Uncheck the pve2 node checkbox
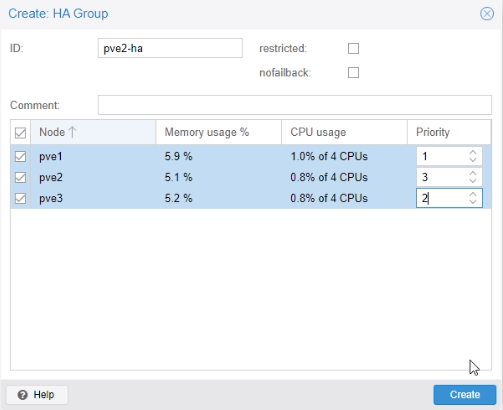Image resolution: width=503 pixels, height=410 pixels. tap(20, 177)
